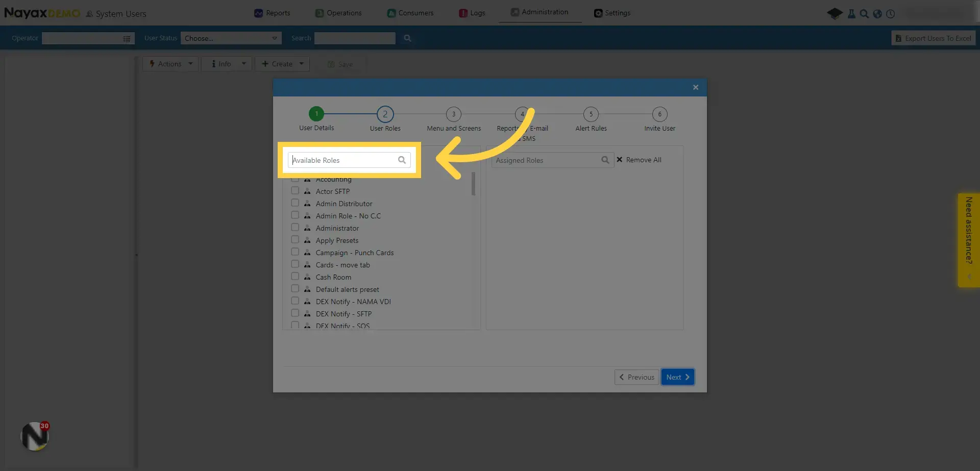The height and width of the screenshot is (471, 980).
Task: Select the Cards - move tab checkbox
Action: coord(295,264)
